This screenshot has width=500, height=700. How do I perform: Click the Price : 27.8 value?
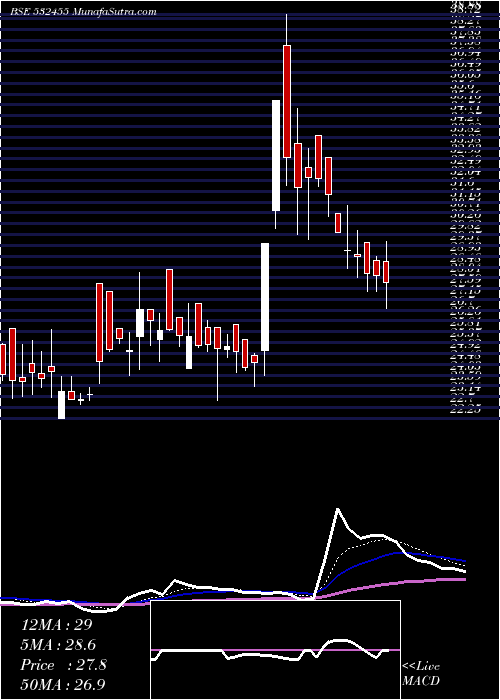click(x=63, y=665)
